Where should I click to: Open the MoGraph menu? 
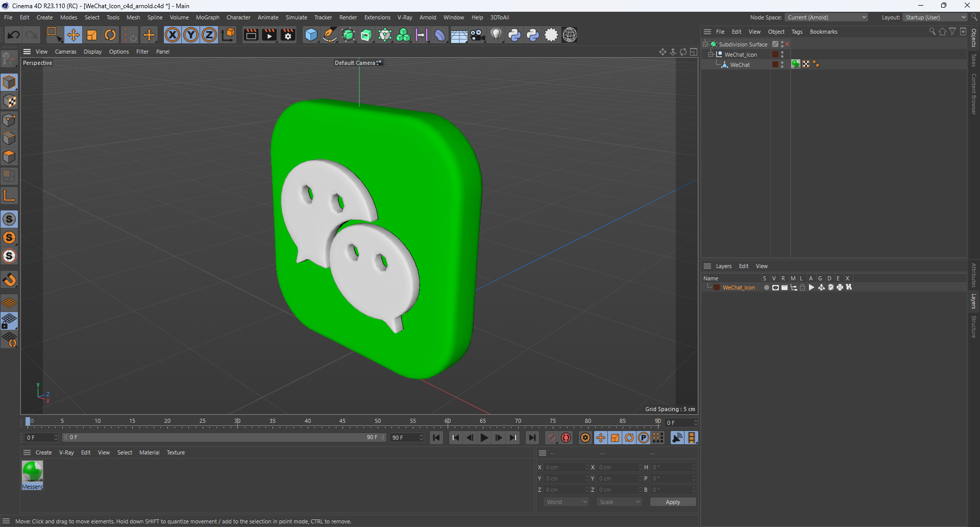click(x=207, y=17)
